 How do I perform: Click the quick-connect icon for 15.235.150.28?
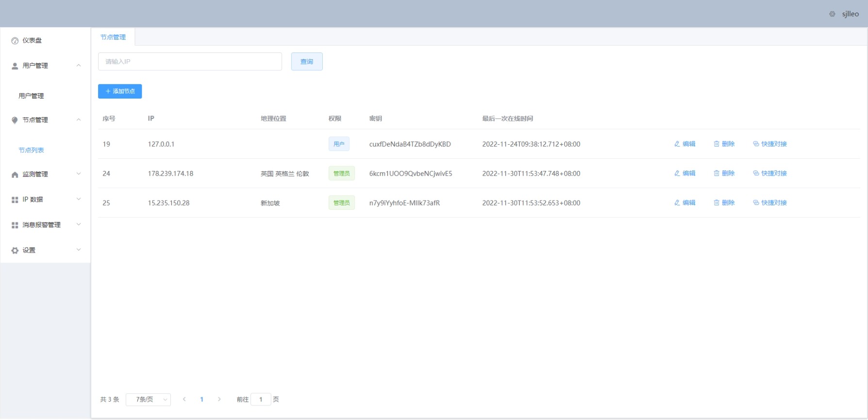756,202
